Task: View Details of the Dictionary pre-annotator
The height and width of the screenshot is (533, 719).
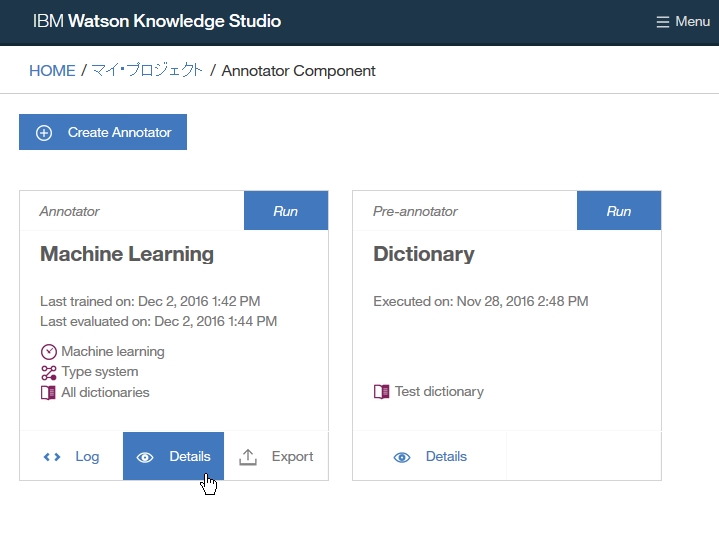Action: pos(430,457)
